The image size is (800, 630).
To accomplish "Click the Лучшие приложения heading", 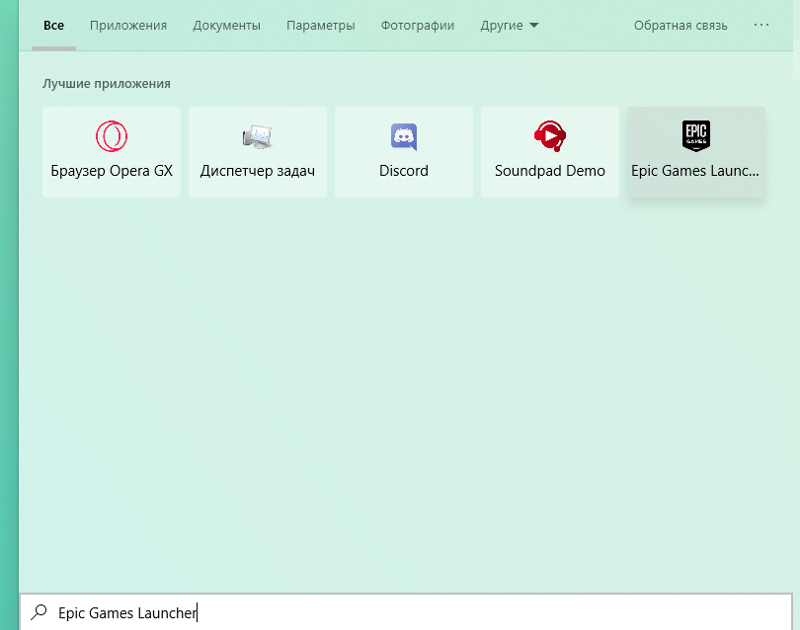I will (106, 84).
